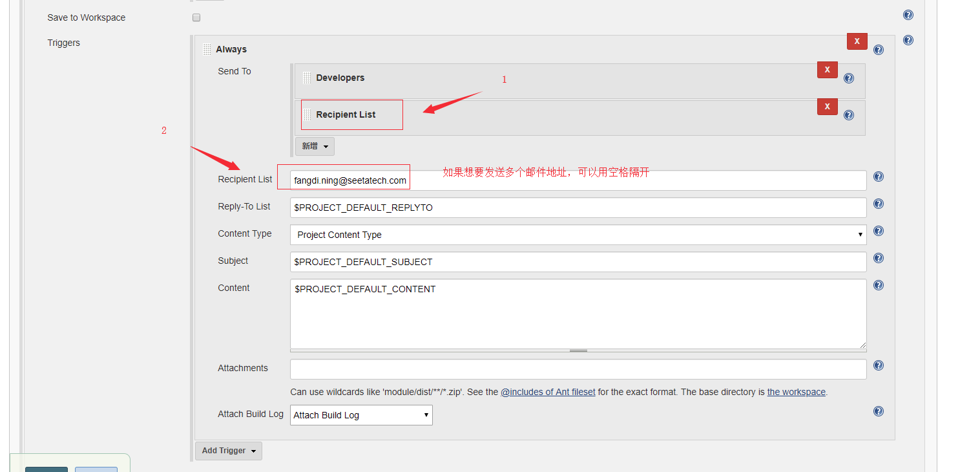Open the workspace link
980x472 pixels.
click(796, 392)
